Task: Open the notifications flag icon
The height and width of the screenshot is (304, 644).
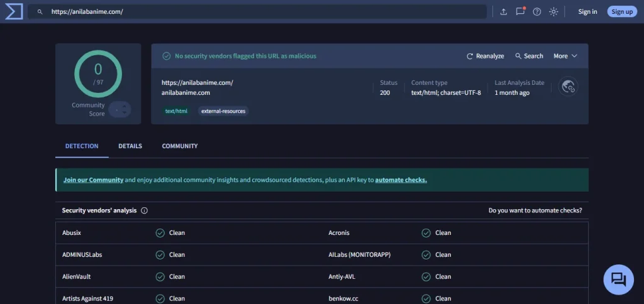Action: point(520,11)
